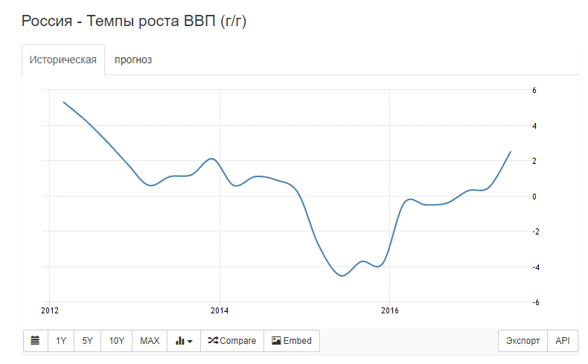Open the chart type bar icon dropdown
This screenshot has width=588, height=364.
pos(184,341)
